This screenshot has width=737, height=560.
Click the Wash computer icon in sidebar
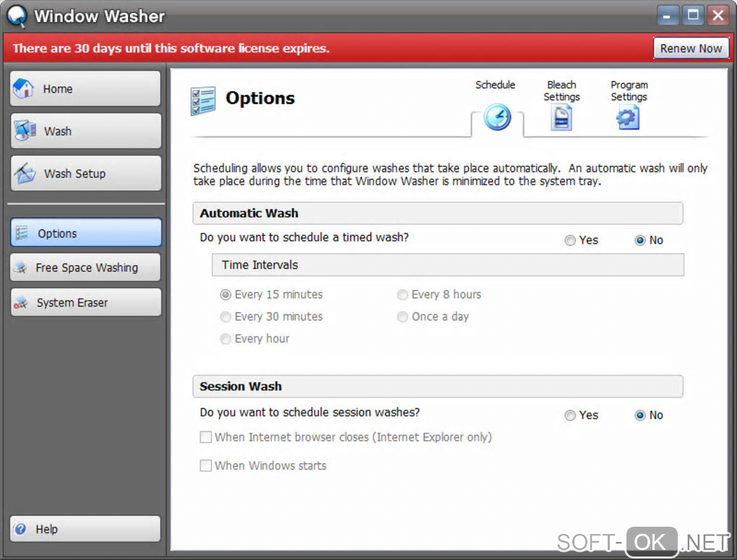[x=25, y=131]
